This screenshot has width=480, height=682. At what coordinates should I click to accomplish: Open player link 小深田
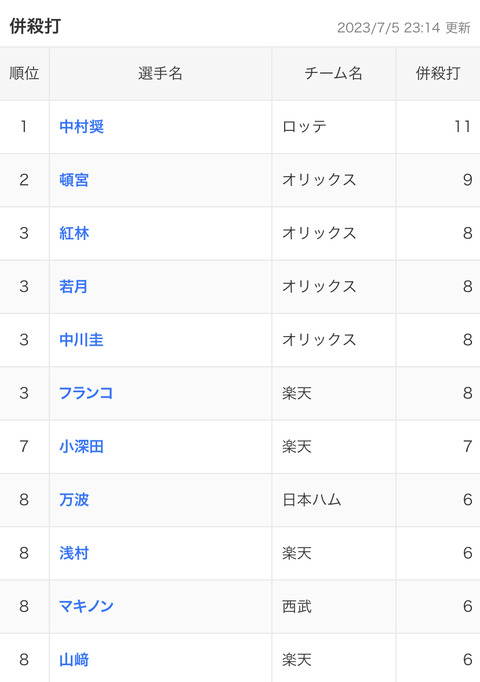[x=81, y=446]
